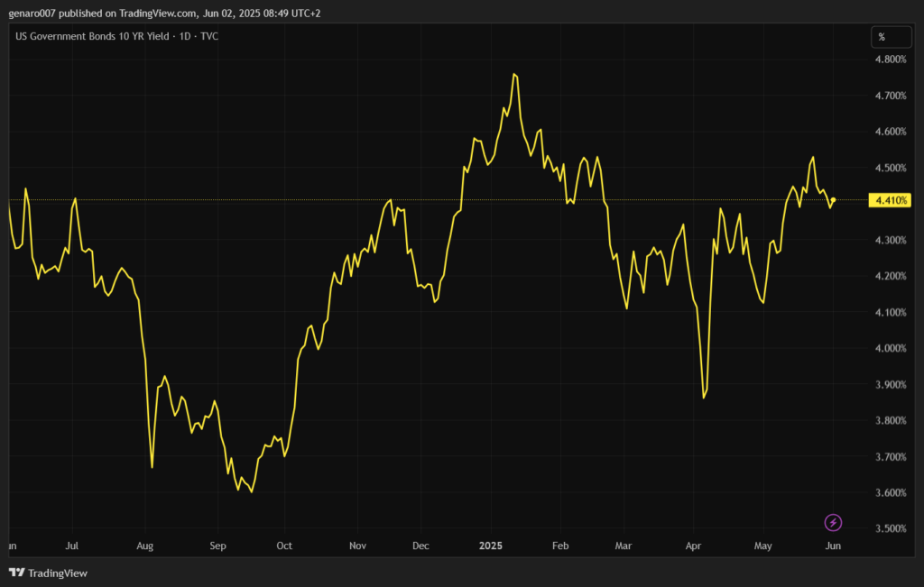Click the 4.000% label on the price scale

click(x=890, y=348)
